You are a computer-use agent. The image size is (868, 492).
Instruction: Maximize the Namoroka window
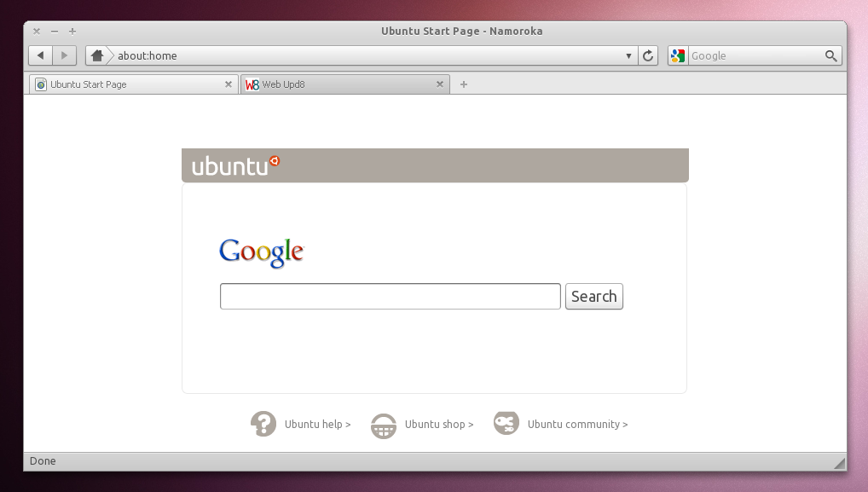pyautogui.click(x=72, y=31)
